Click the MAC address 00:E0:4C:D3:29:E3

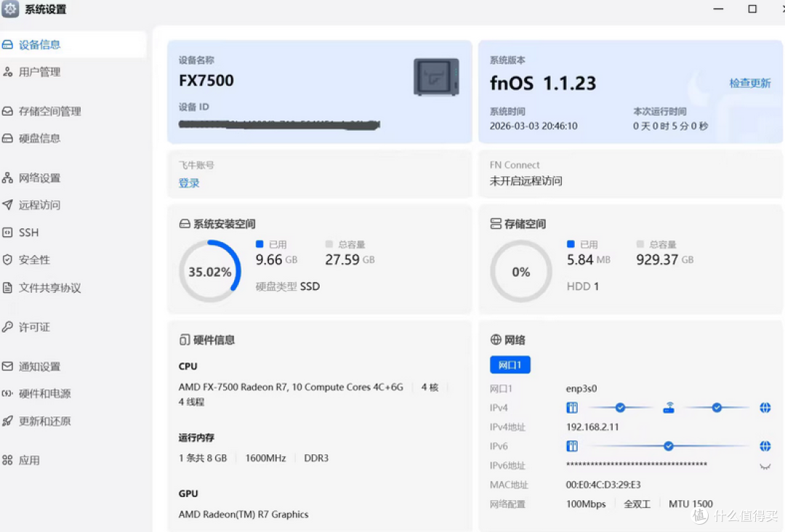(603, 485)
